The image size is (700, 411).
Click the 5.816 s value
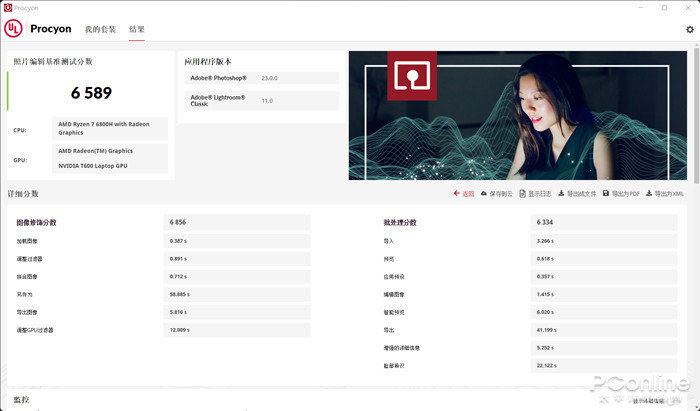tap(178, 312)
